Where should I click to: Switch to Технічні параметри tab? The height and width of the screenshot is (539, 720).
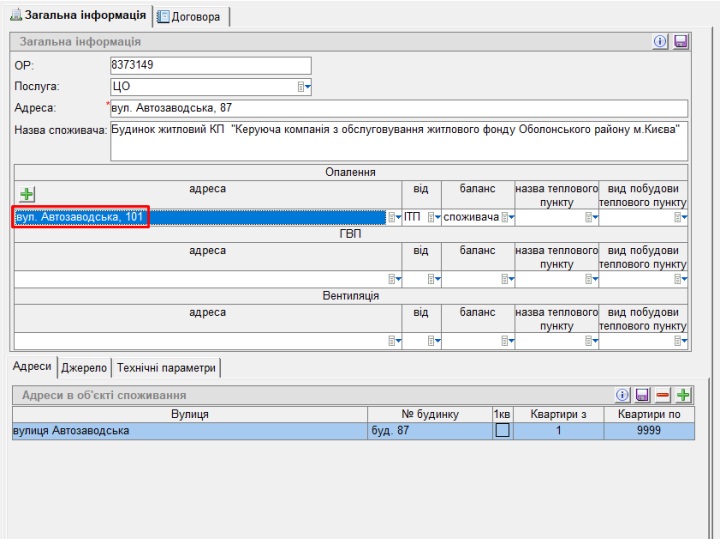point(165,367)
